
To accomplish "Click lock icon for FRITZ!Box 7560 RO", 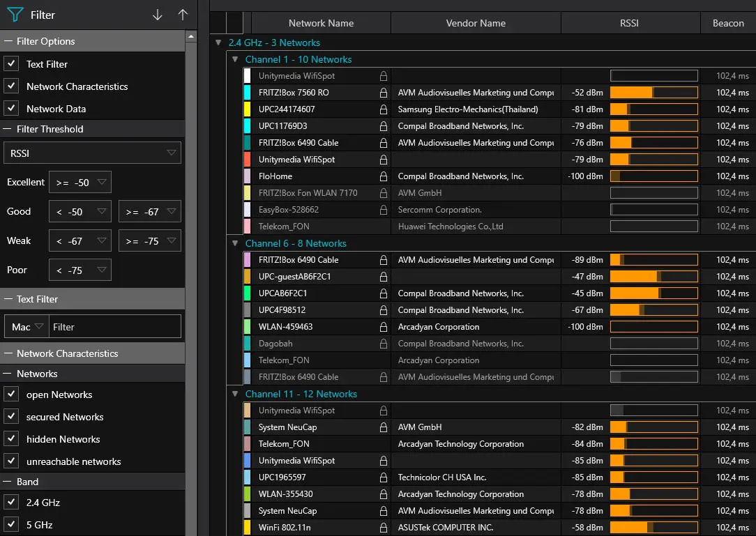I will (384, 93).
